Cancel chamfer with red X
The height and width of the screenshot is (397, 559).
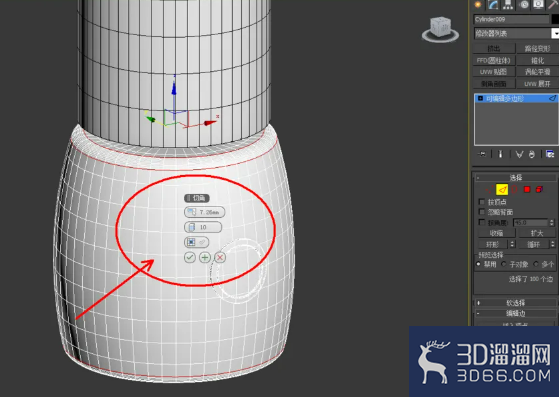(220, 257)
